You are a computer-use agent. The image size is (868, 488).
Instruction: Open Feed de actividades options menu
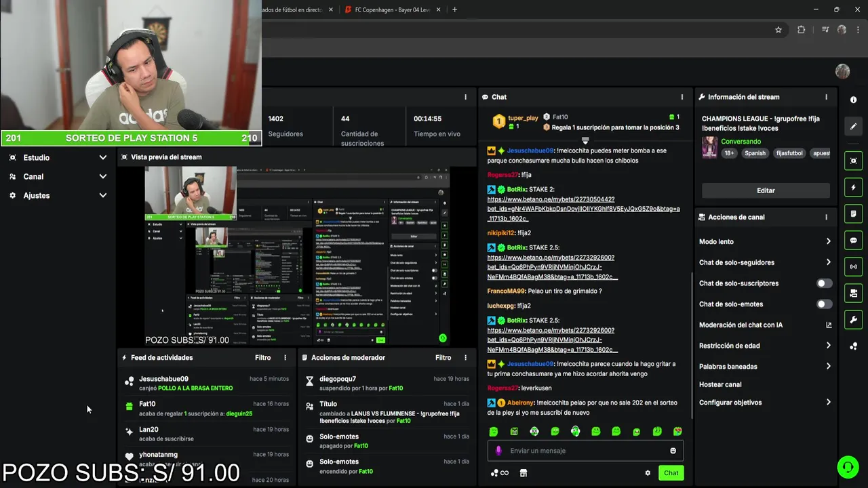click(x=285, y=358)
